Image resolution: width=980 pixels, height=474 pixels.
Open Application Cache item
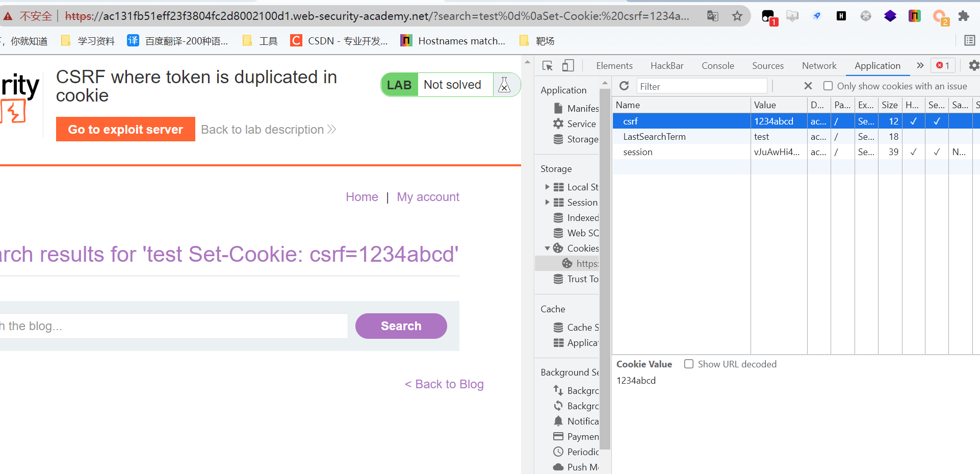tap(576, 342)
